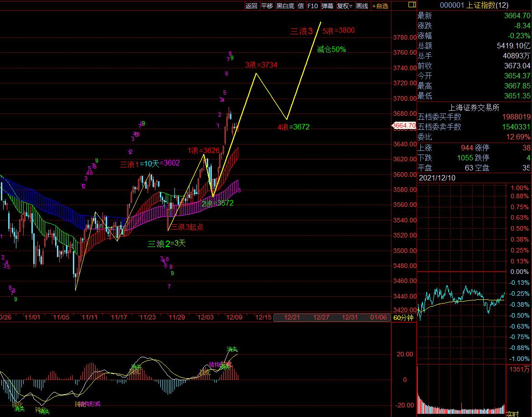532x417 pixels.
Task: Click the 3664.70 current price tag
Action: pyautogui.click(x=404, y=125)
